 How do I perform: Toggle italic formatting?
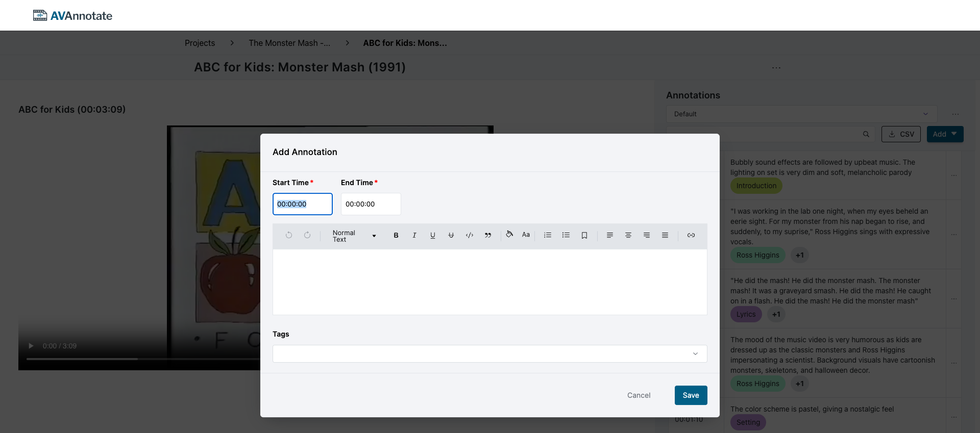coord(414,235)
